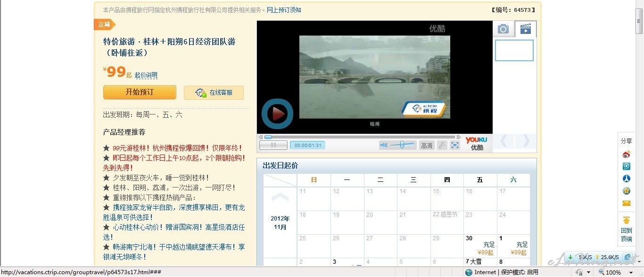Switch to the photo camera tab
644x277 pixels.
click(x=504, y=29)
